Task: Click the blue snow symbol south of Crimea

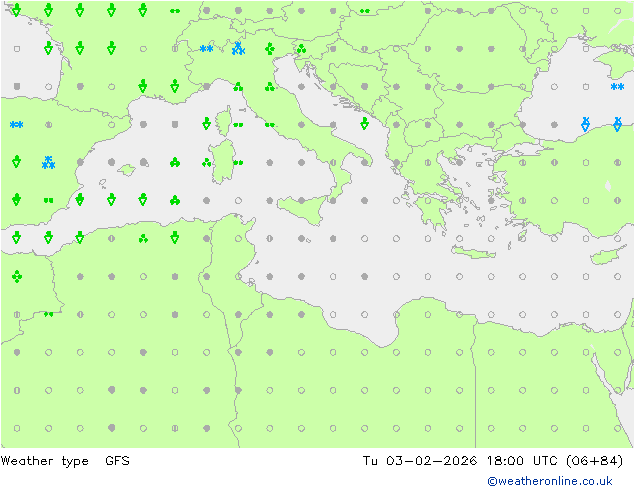Action: (x=617, y=87)
